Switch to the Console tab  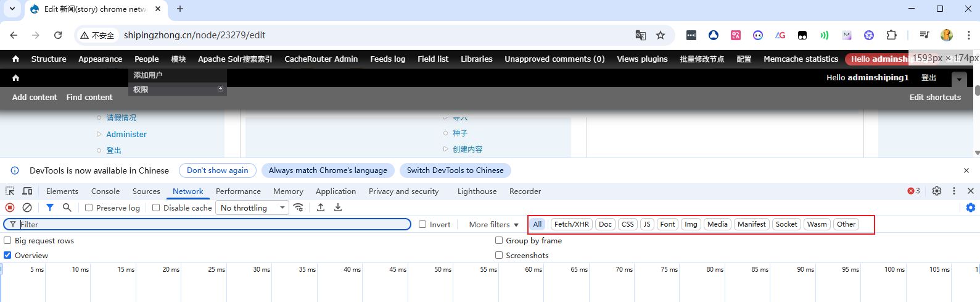click(x=105, y=191)
